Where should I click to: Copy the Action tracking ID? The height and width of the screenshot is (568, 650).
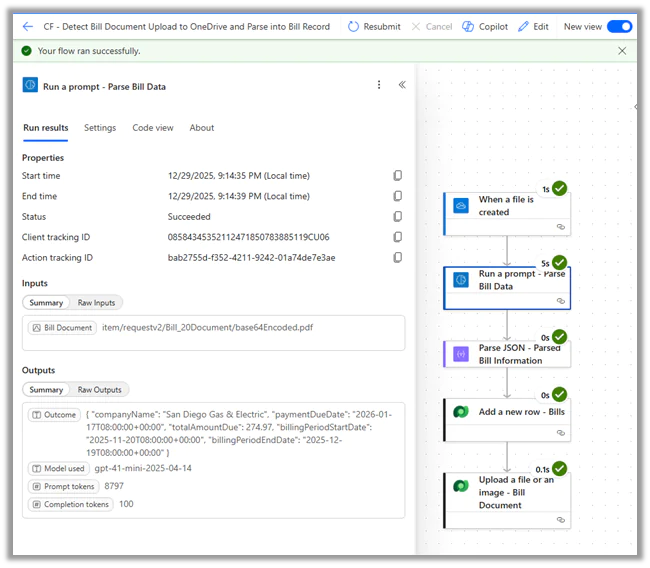(398, 257)
